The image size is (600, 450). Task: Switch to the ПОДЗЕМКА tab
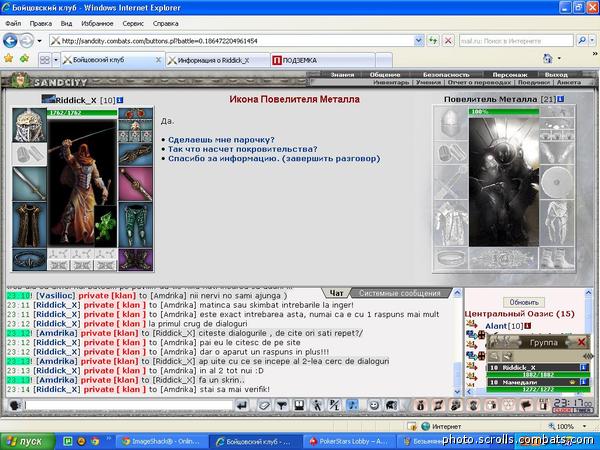pyautogui.click(x=322, y=60)
